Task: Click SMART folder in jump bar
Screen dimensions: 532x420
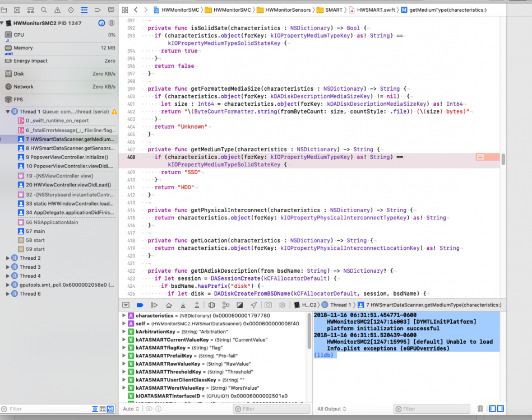Action: pos(330,10)
